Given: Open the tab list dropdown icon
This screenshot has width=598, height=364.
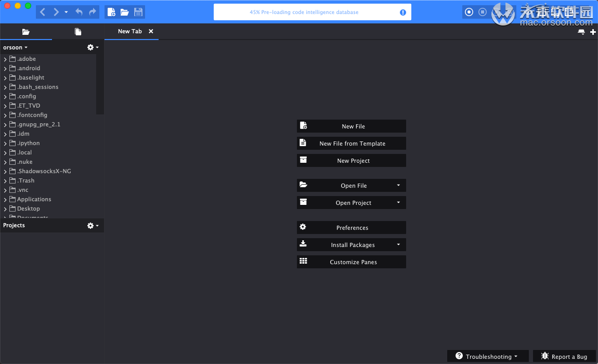Looking at the screenshot, I should pyautogui.click(x=581, y=32).
